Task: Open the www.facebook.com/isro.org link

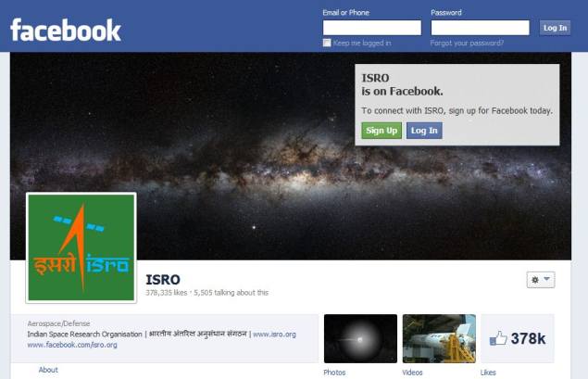Action: coord(72,345)
